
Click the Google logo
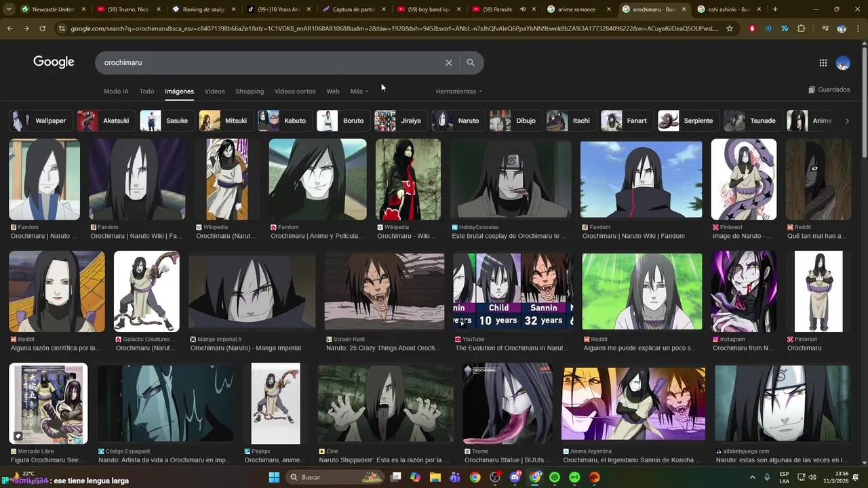click(x=54, y=62)
